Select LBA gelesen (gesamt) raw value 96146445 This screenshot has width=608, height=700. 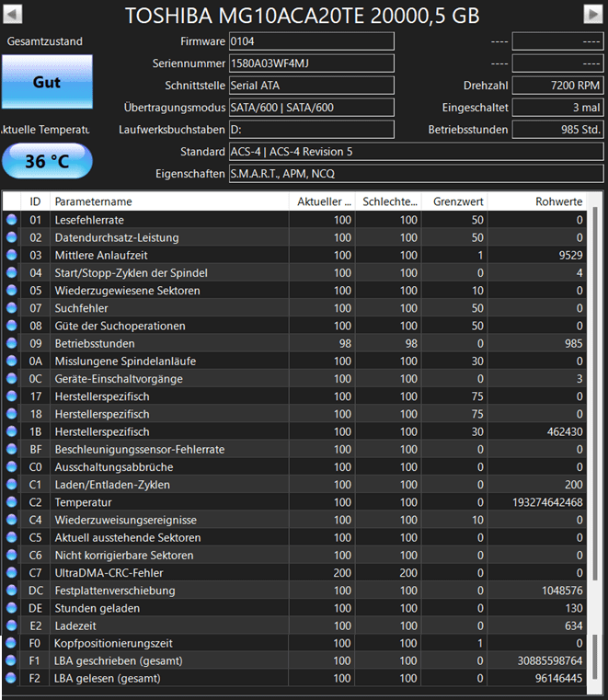pyautogui.click(x=558, y=679)
